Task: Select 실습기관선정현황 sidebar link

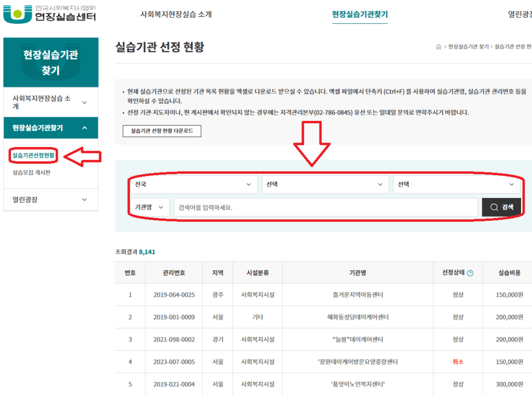Action: [33, 155]
